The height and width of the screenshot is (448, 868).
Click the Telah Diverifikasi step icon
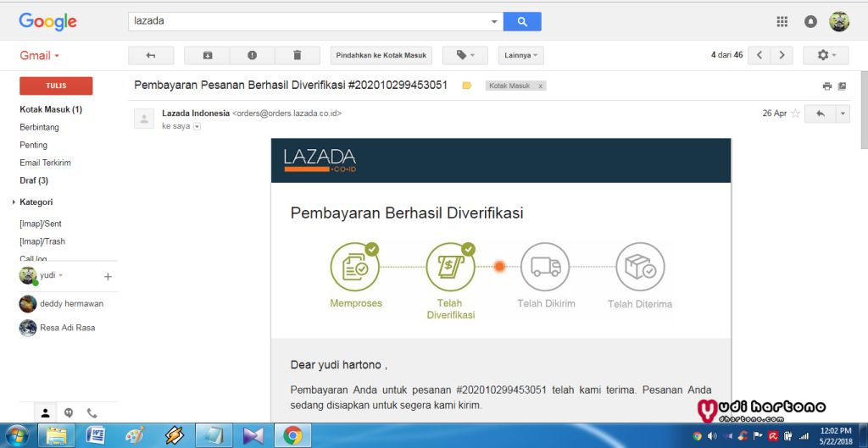coord(451,267)
